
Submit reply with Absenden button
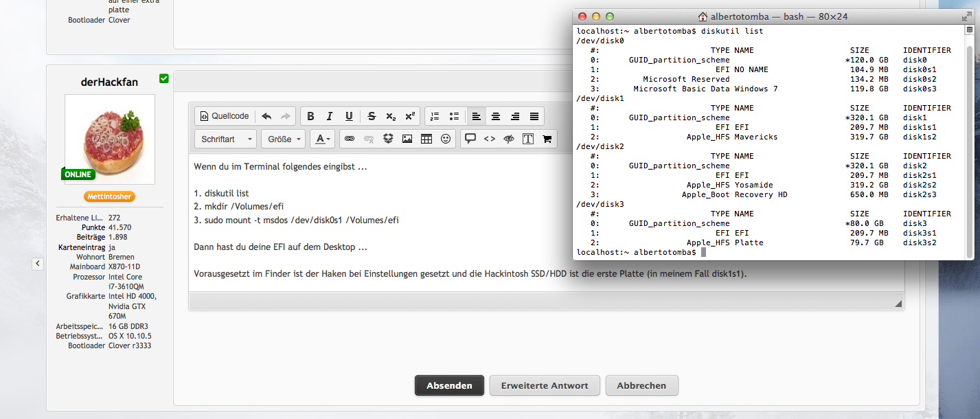(x=449, y=385)
